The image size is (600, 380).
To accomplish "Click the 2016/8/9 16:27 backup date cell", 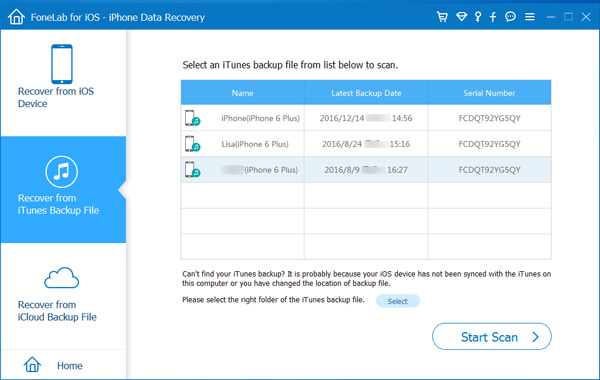I will point(366,170).
